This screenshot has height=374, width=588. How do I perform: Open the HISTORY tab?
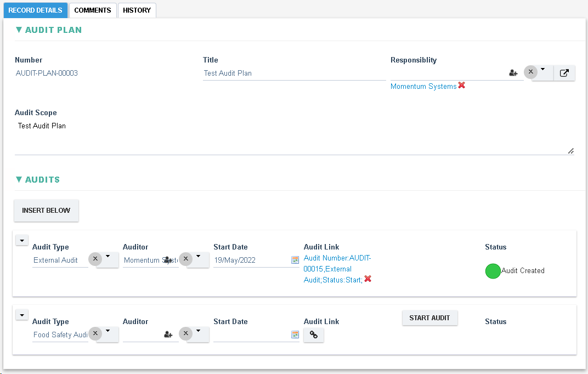tap(137, 10)
